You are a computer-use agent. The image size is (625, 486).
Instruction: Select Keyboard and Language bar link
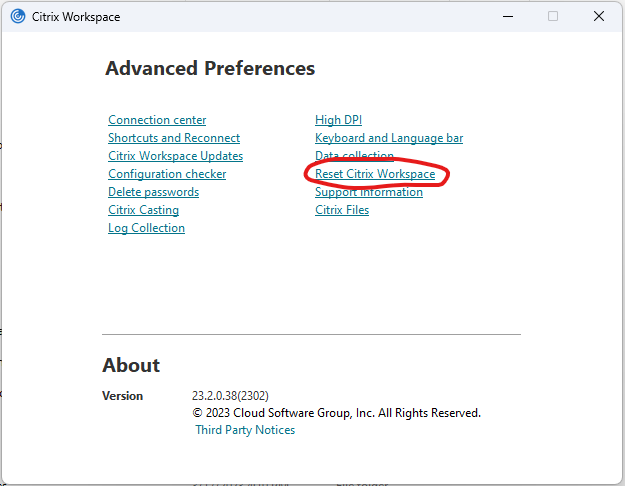pos(388,138)
